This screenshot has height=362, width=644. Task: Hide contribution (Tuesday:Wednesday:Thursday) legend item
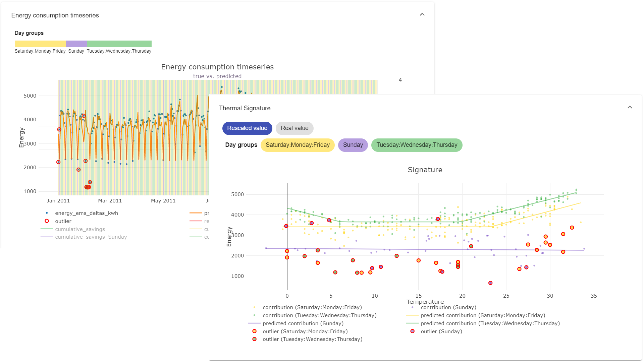(x=319, y=315)
